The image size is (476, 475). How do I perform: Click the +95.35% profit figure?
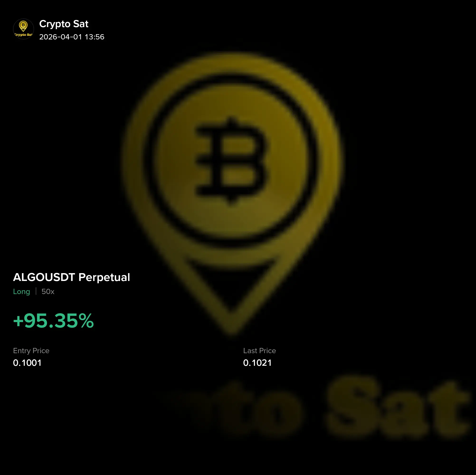pos(53,321)
